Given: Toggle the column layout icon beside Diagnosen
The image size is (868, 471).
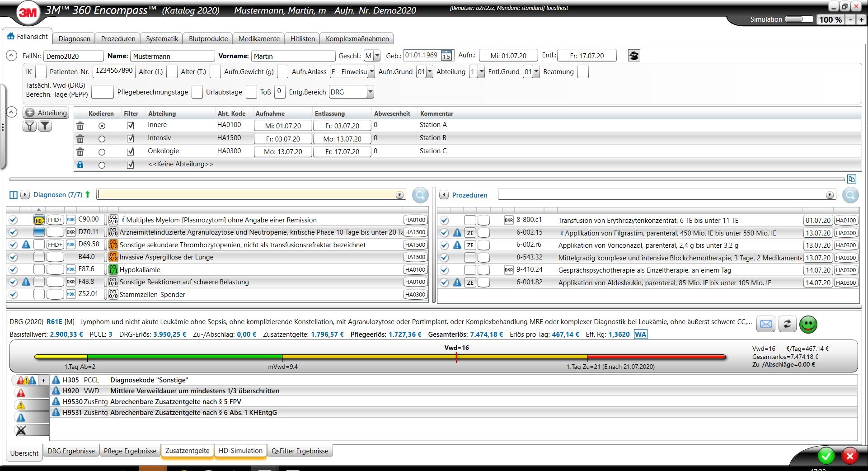Looking at the screenshot, I should click(x=14, y=195).
